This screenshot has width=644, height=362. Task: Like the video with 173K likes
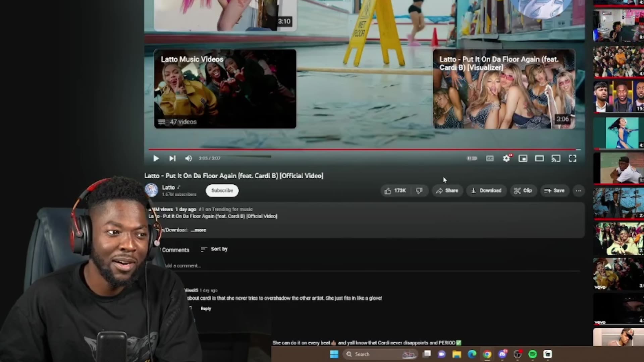click(x=395, y=191)
